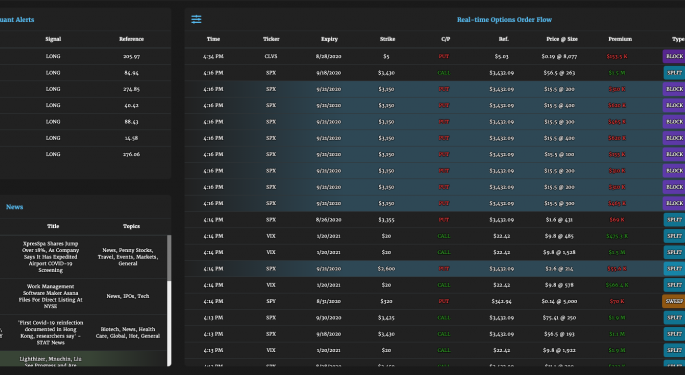Click the 274.85 reference value
The width and height of the screenshot is (685, 375).
tap(131, 89)
